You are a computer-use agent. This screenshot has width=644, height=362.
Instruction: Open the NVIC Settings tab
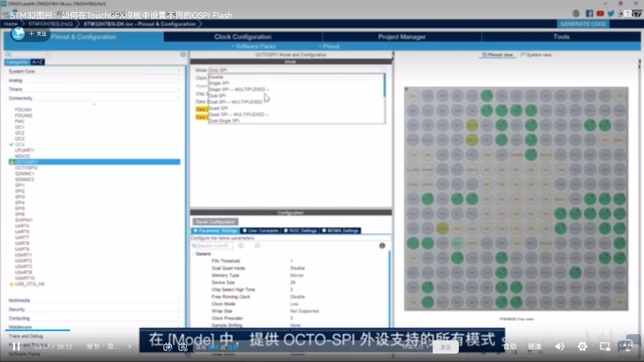[x=300, y=231]
